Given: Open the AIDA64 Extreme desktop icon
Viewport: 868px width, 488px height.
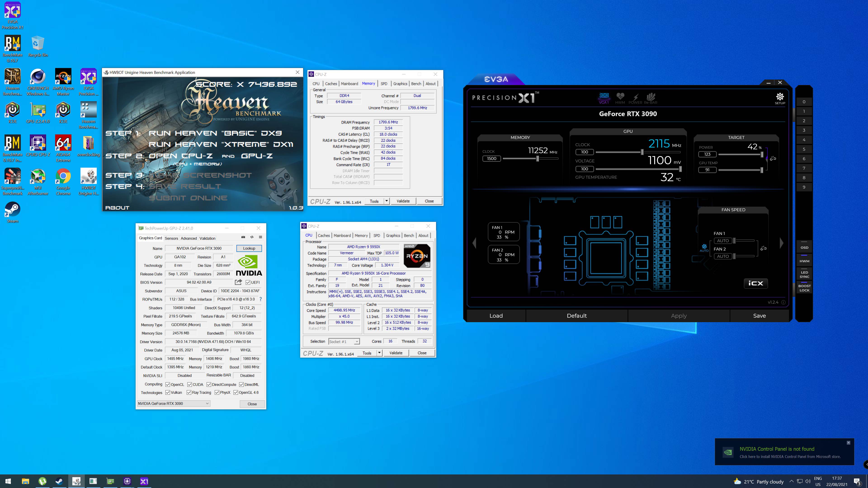Looking at the screenshot, I should point(63,148).
